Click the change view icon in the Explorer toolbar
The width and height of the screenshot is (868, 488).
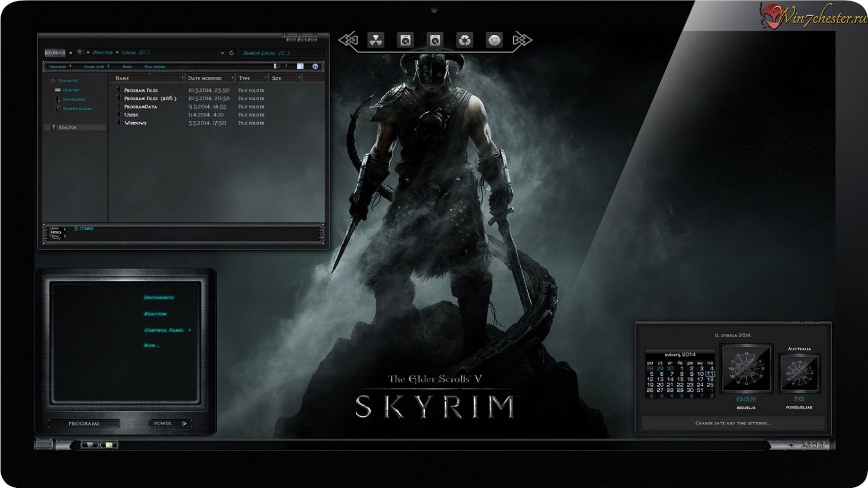click(277, 67)
